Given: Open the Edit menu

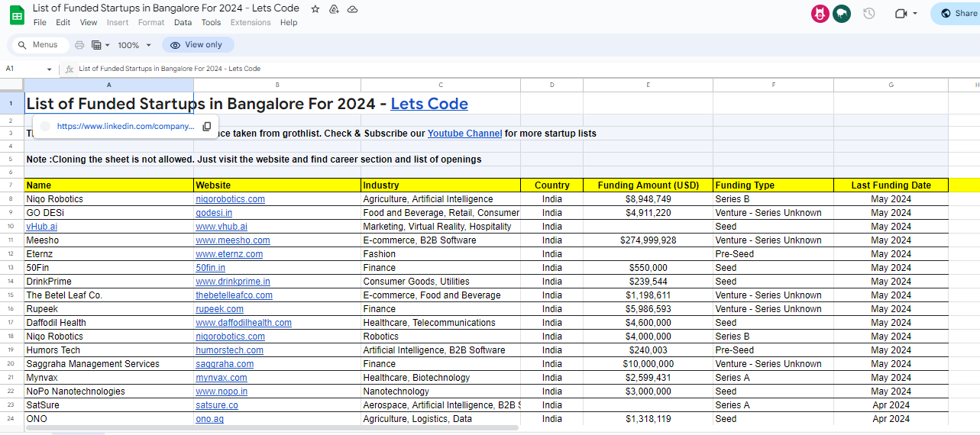Looking at the screenshot, I should click(63, 23).
